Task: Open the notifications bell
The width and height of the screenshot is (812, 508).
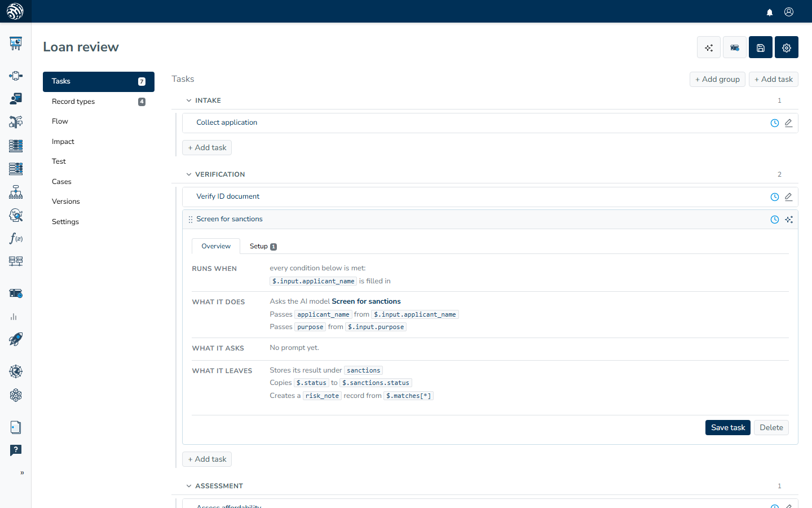Action: [770, 12]
